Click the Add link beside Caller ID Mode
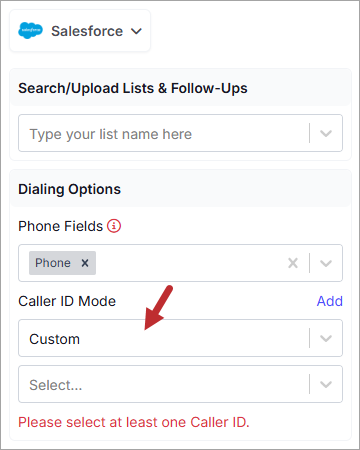Viewport: 360px width, 450px height. point(329,301)
